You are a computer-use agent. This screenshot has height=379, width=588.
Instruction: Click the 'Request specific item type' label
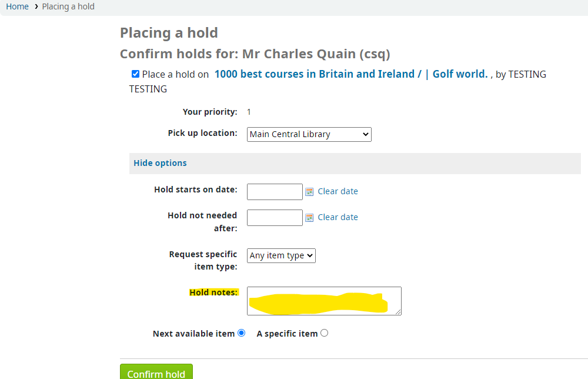click(203, 260)
